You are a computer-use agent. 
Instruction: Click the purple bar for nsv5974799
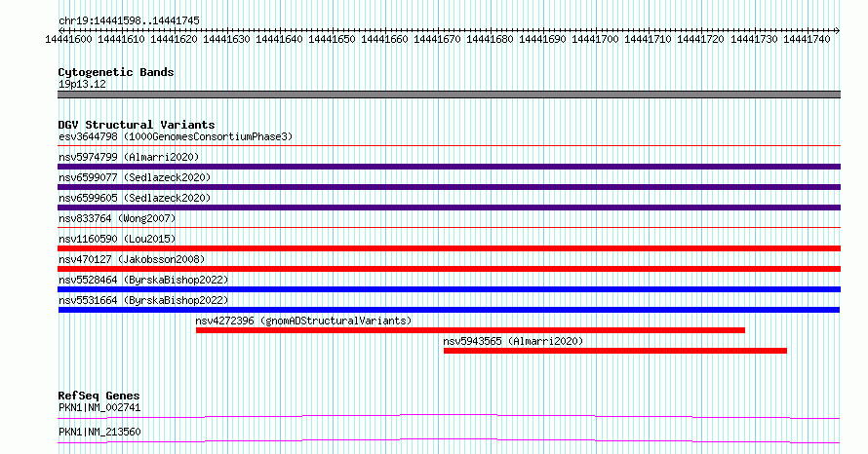[449, 167]
